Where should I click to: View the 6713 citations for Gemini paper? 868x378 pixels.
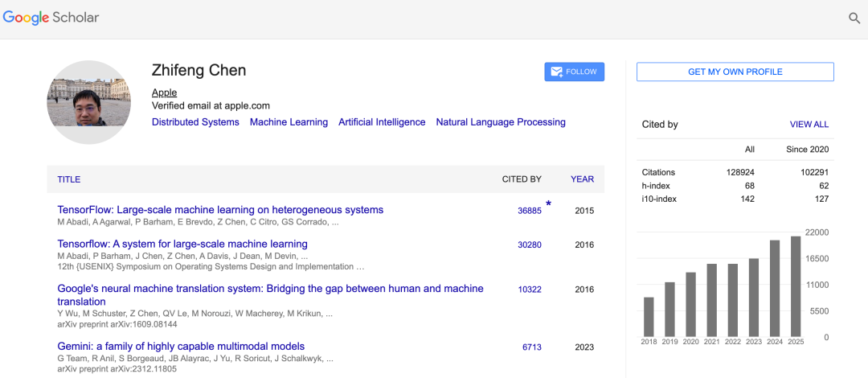point(531,347)
